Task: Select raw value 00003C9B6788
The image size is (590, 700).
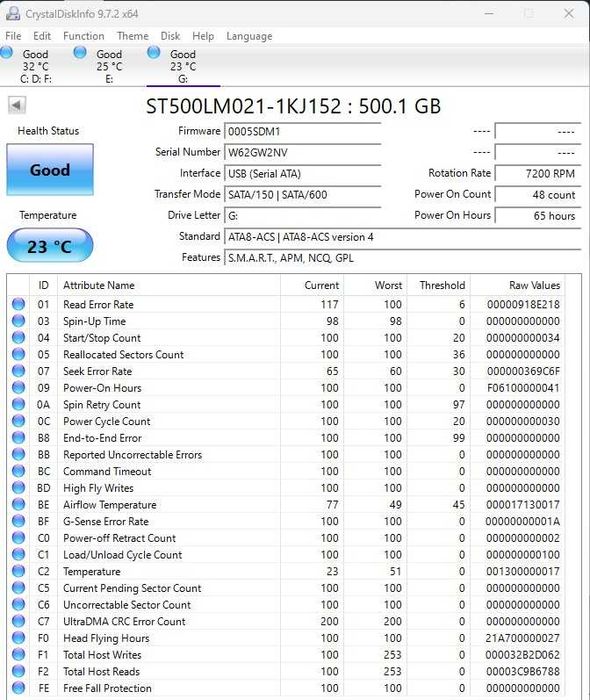Action: point(523,671)
